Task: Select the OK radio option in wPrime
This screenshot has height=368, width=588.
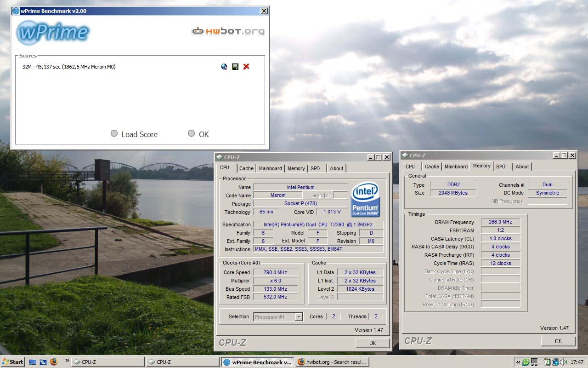Action: [192, 133]
